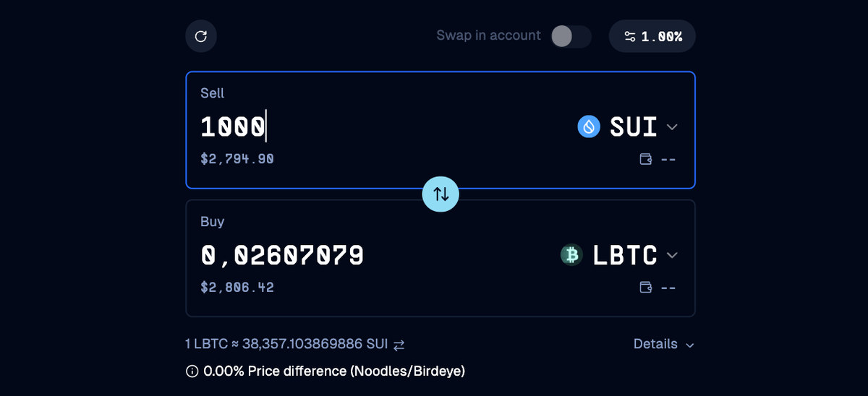Viewport: 868px width, 396px height.
Task: Open the SUI token selector dropdown
Action: [x=629, y=127]
